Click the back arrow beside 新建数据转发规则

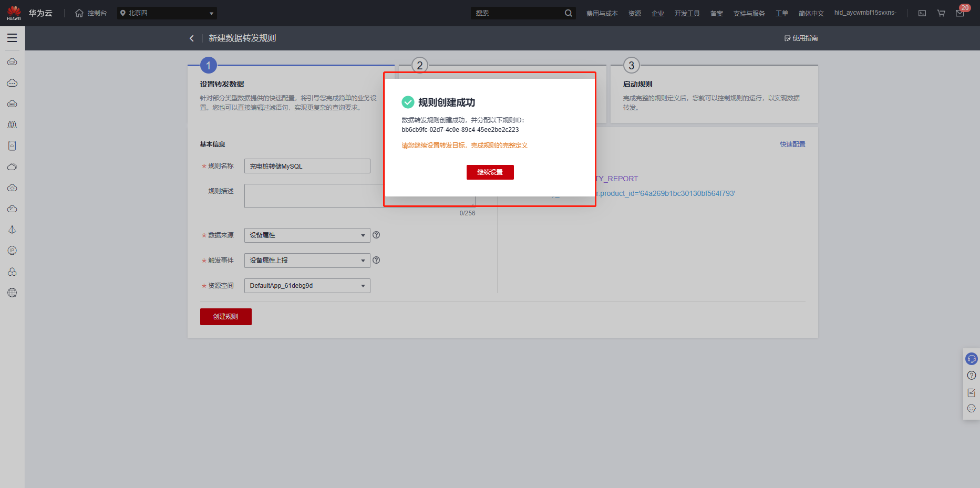coord(192,38)
